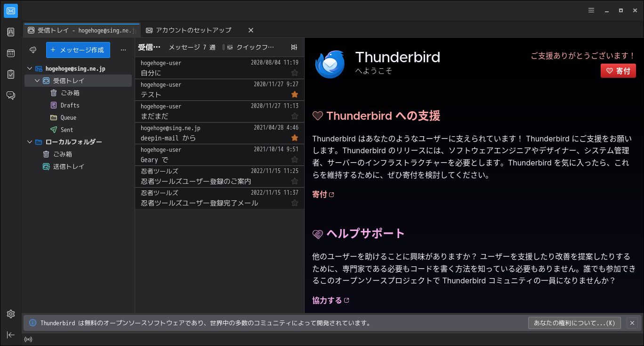
Task: Open the Calendar space
Action: click(x=11, y=53)
